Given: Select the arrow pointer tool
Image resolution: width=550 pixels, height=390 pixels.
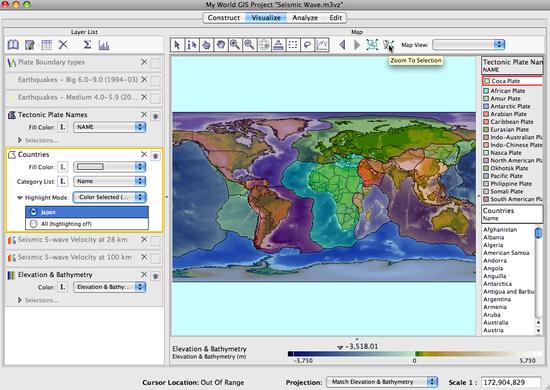Looking at the screenshot, I should [x=177, y=45].
